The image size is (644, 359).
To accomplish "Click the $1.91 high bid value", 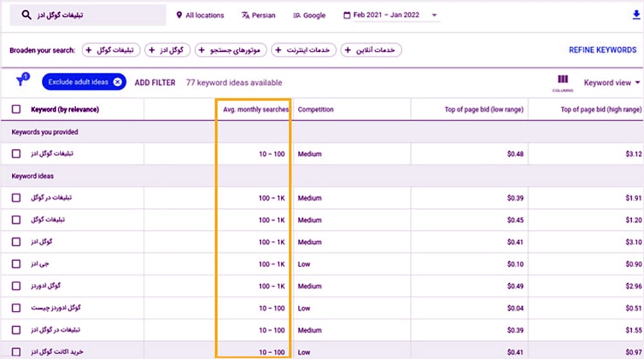I will [x=633, y=198].
